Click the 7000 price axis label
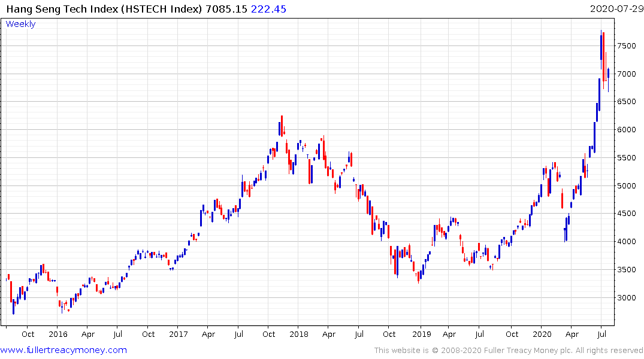 point(627,74)
